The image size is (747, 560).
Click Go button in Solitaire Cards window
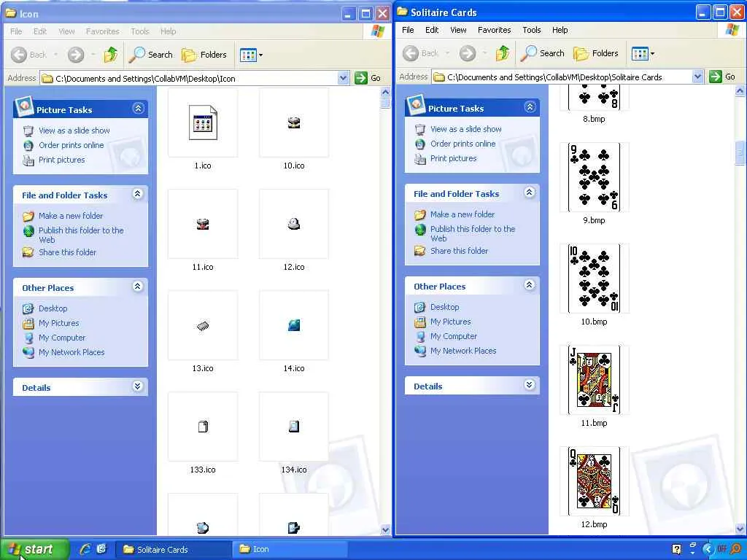(723, 77)
